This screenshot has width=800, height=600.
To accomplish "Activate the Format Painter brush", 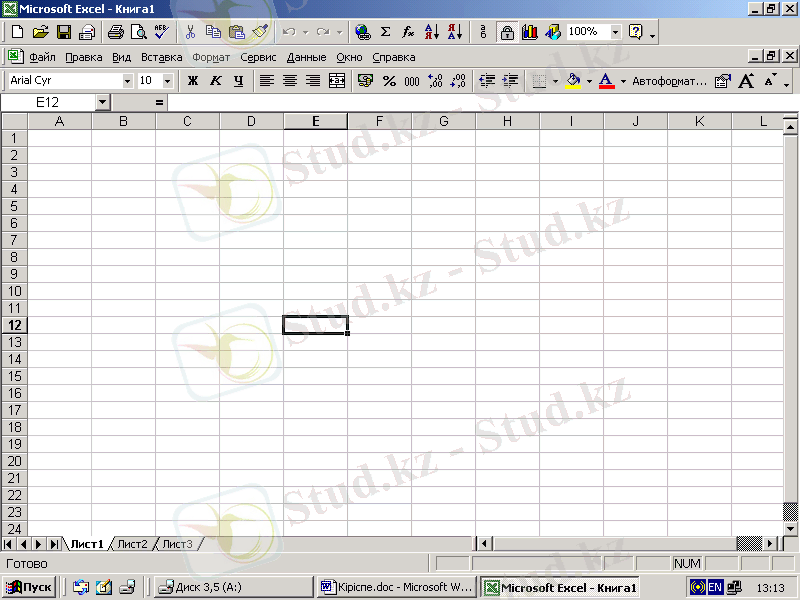I will click(260, 32).
